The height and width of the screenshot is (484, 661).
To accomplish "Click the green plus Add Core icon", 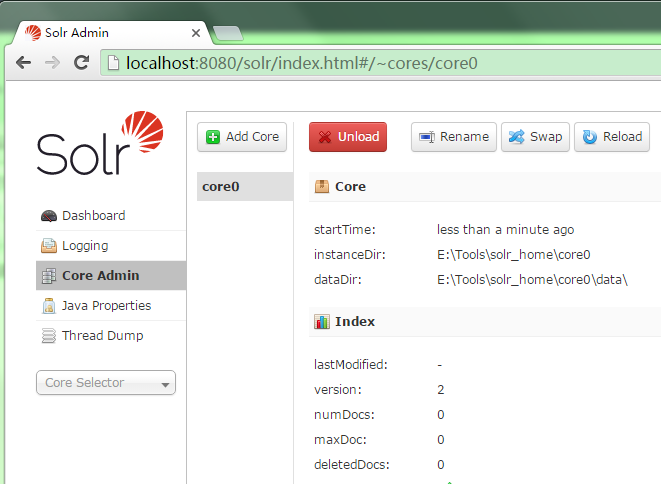I will click(x=213, y=137).
